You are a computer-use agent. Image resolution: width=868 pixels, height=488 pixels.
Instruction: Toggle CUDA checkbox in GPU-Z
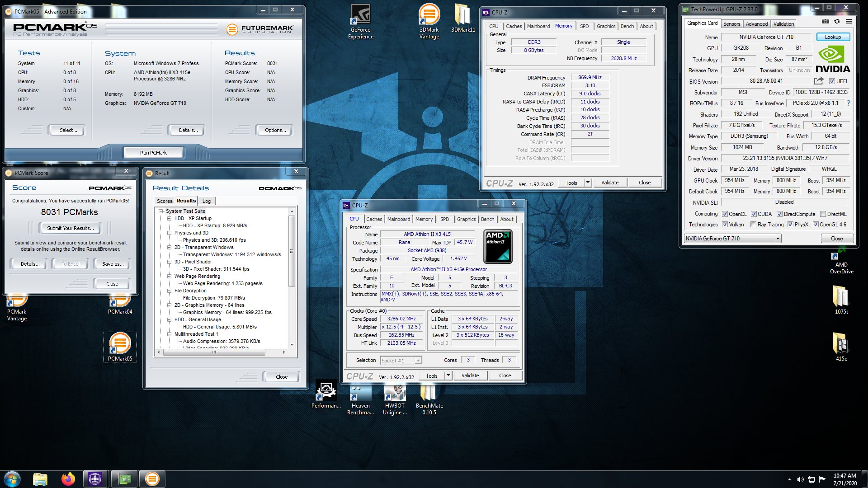click(754, 214)
